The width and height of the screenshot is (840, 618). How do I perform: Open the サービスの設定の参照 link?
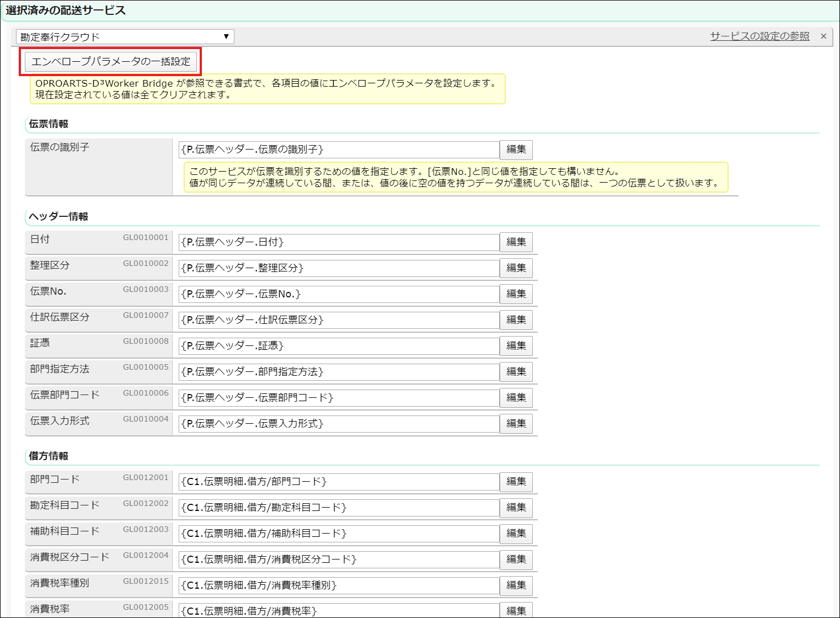coord(759,36)
